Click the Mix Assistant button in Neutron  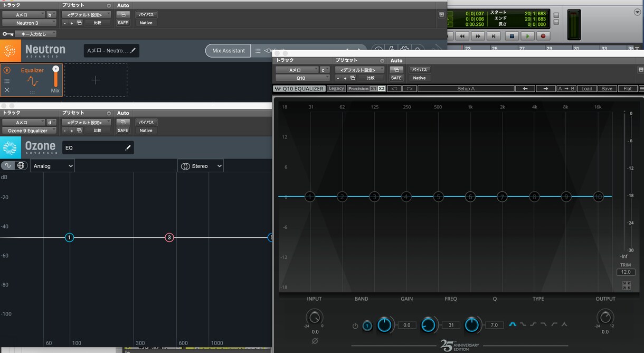(x=228, y=51)
